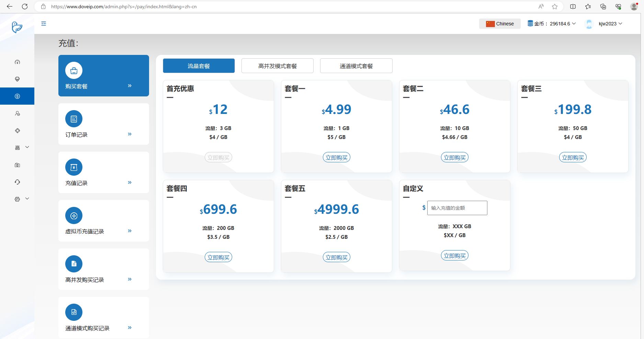This screenshot has height=339, width=644.
Task: Buy the 套餐五 $4999.6 package
Action: [336, 257]
